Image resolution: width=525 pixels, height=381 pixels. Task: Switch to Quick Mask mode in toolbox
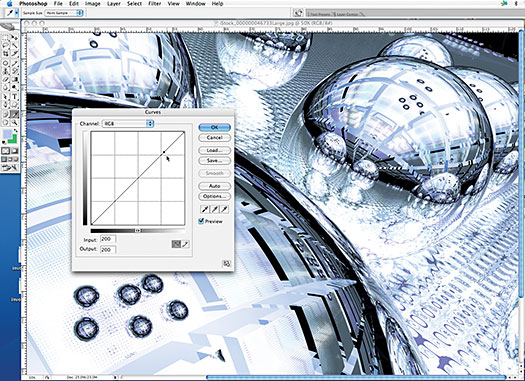click(14, 151)
